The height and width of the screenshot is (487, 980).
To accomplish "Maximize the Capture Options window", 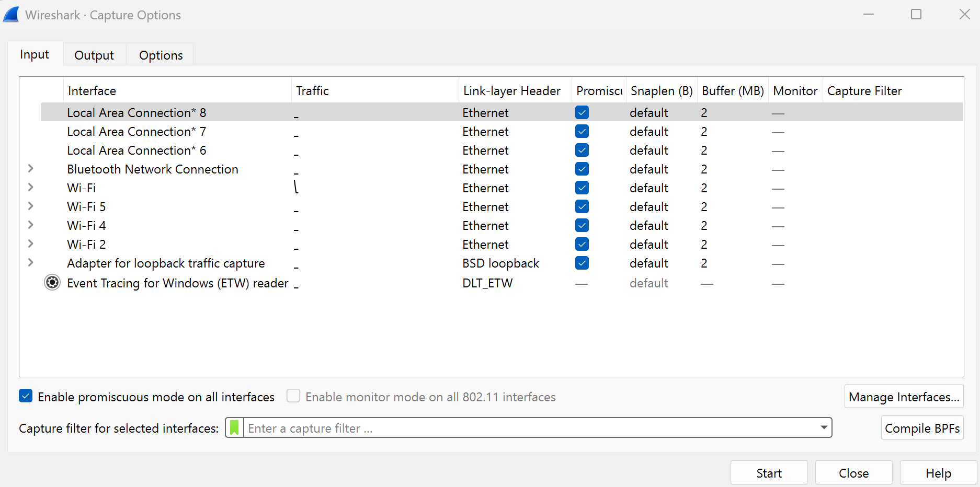I will pos(916,14).
